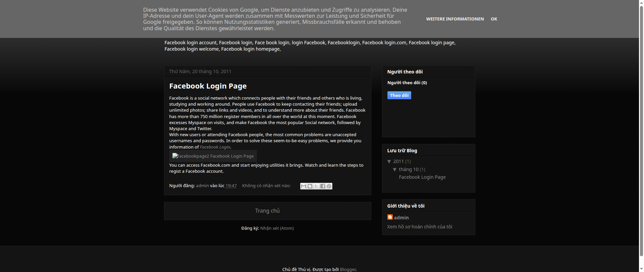Image resolution: width=644 pixels, height=272 pixels.
Task: Follow the italic Facebook Login link
Action: click(x=215, y=147)
